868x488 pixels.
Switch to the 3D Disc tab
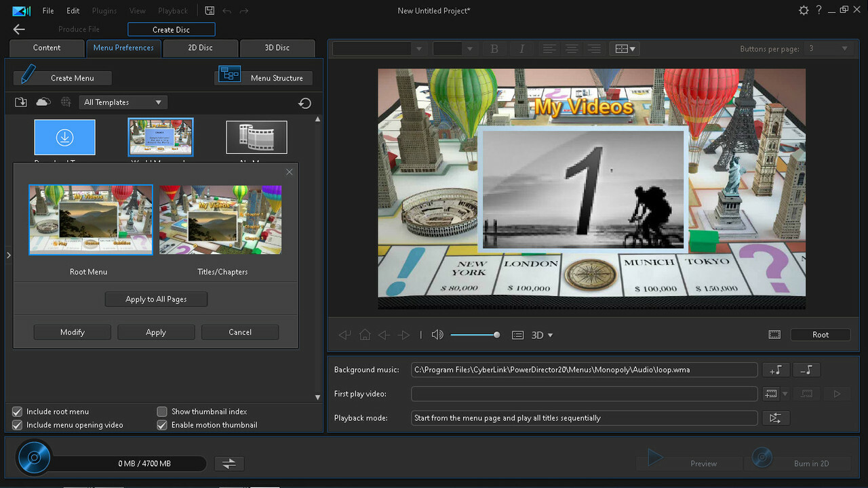click(277, 47)
